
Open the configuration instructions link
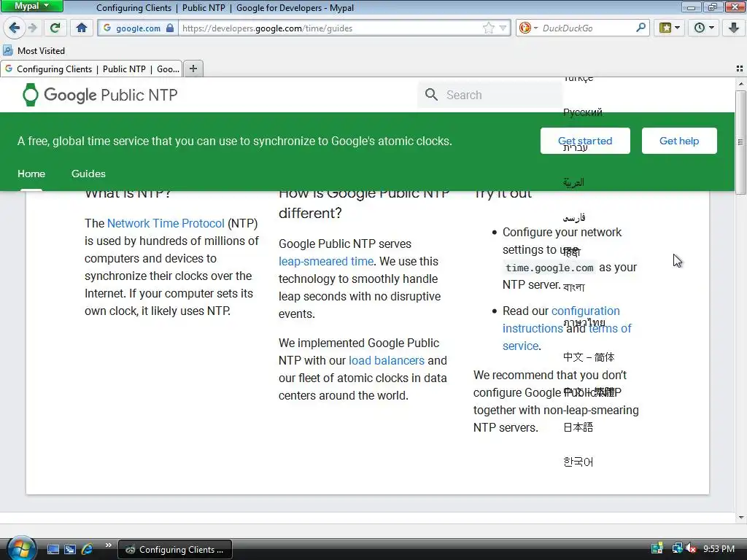click(562, 319)
